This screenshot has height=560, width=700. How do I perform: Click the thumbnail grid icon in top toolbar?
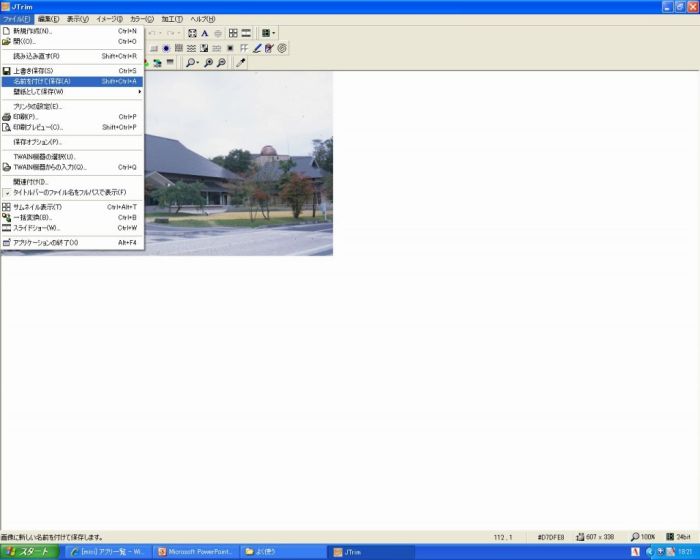[x=233, y=33]
